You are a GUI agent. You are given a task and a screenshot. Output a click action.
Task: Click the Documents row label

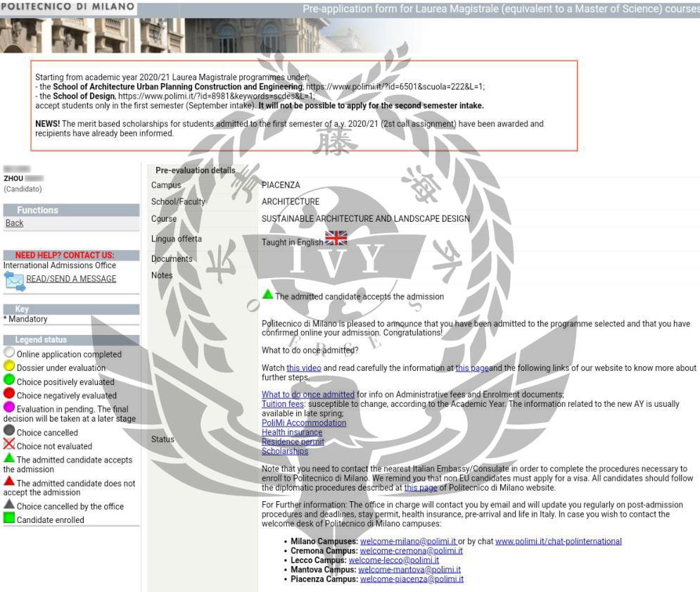click(x=172, y=259)
